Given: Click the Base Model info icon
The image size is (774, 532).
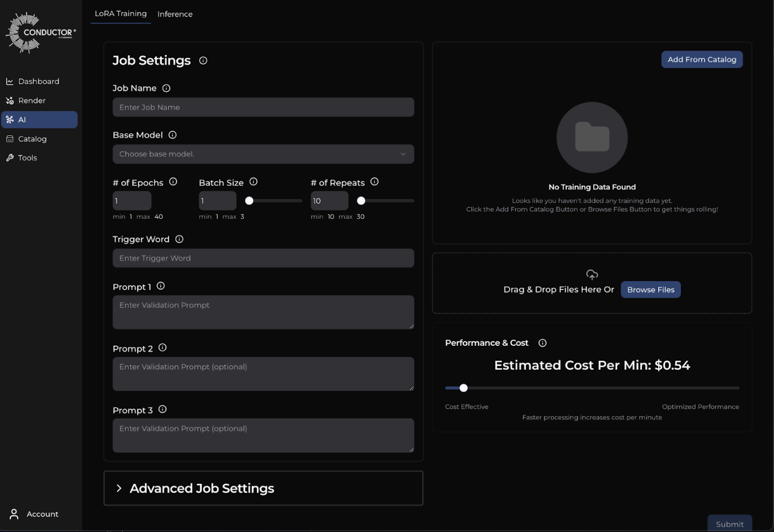Looking at the screenshot, I should [x=172, y=135].
